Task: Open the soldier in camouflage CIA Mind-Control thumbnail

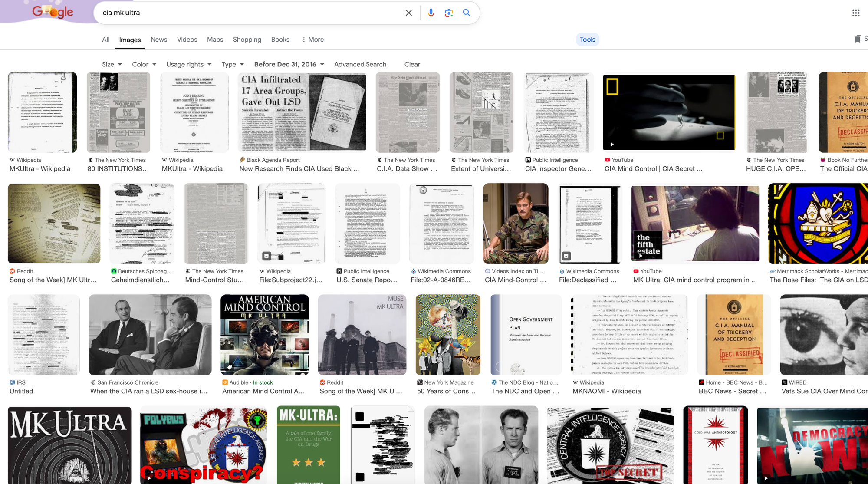Action: click(516, 223)
